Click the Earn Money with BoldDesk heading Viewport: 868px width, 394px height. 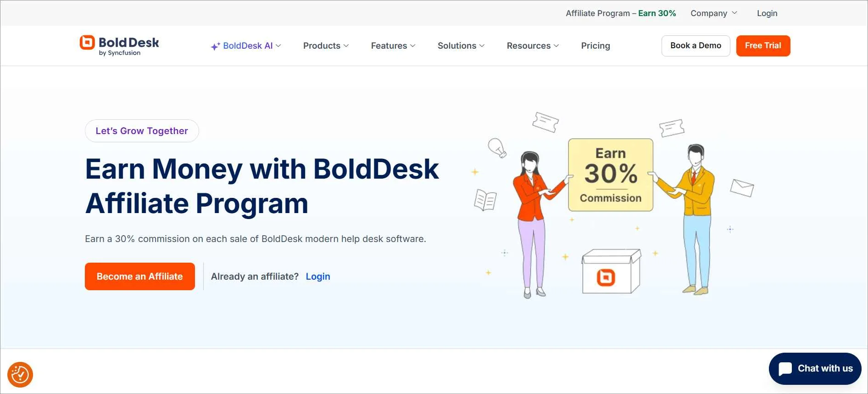pyautogui.click(x=262, y=186)
